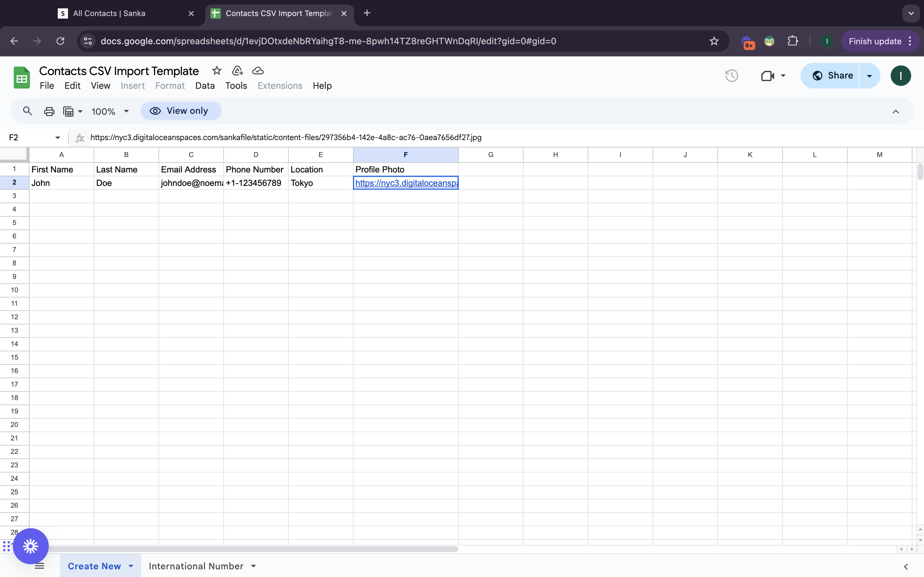Viewport: 924px width, 577px height.
Task: Open the Data menu
Action: pyautogui.click(x=205, y=86)
